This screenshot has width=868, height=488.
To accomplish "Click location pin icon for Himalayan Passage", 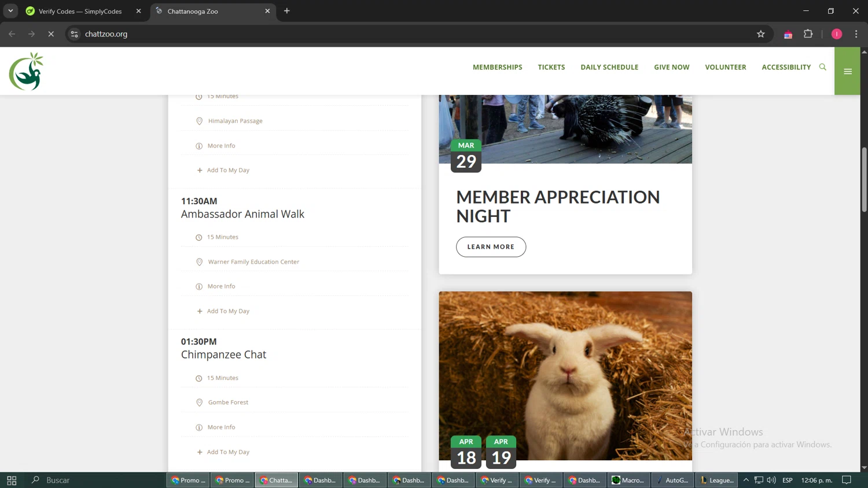I will (x=199, y=121).
